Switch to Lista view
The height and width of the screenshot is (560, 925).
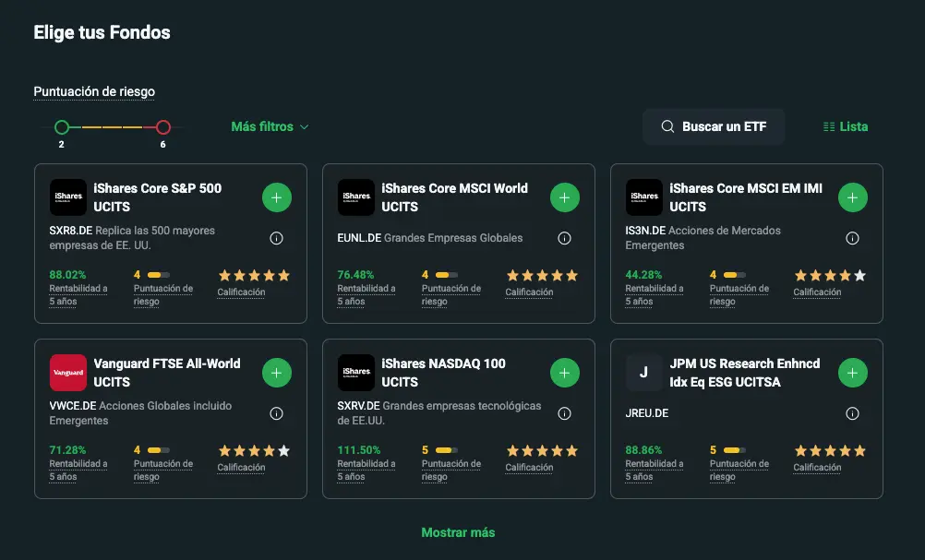[x=846, y=126]
